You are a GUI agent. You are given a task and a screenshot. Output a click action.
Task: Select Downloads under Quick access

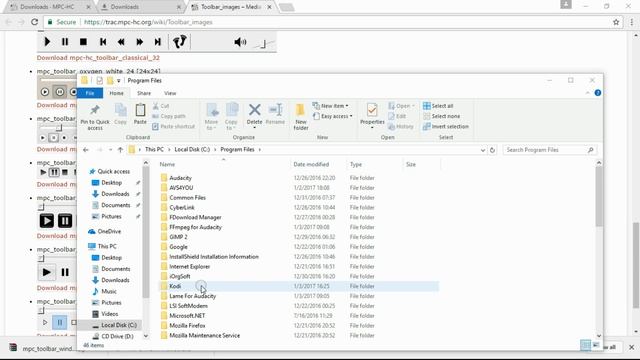point(115,194)
